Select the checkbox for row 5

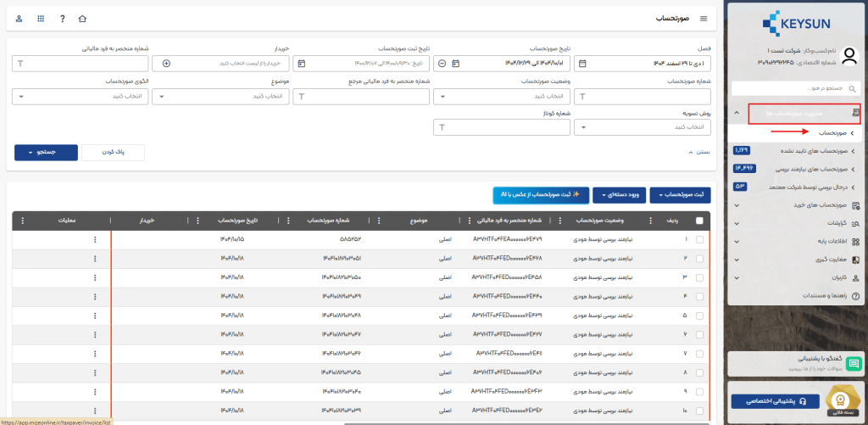tap(699, 315)
